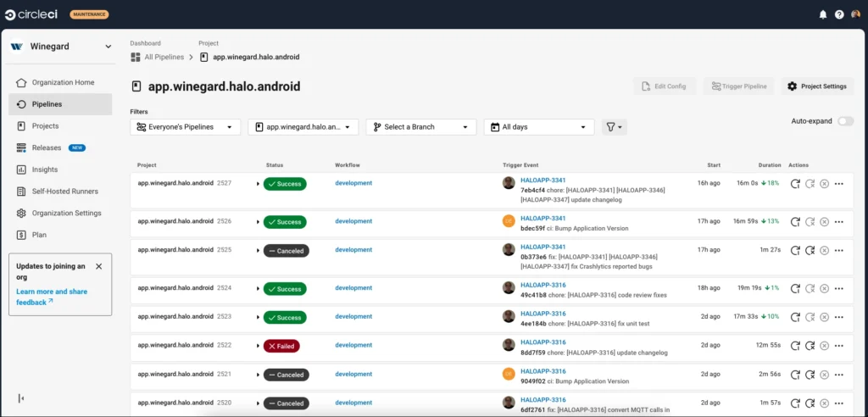Click the Trigger Pipeline button
This screenshot has width=868, height=417.
click(x=739, y=86)
